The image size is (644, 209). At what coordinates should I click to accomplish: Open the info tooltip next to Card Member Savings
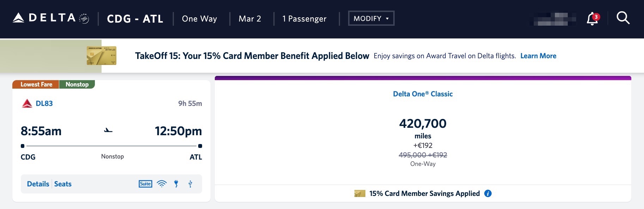488,193
